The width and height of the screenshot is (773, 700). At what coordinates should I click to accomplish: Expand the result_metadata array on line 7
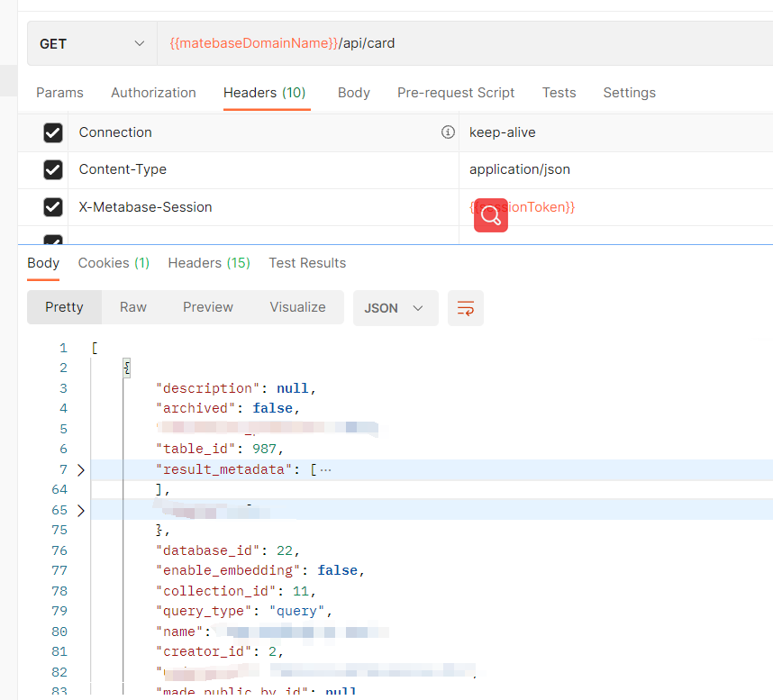[81, 469]
